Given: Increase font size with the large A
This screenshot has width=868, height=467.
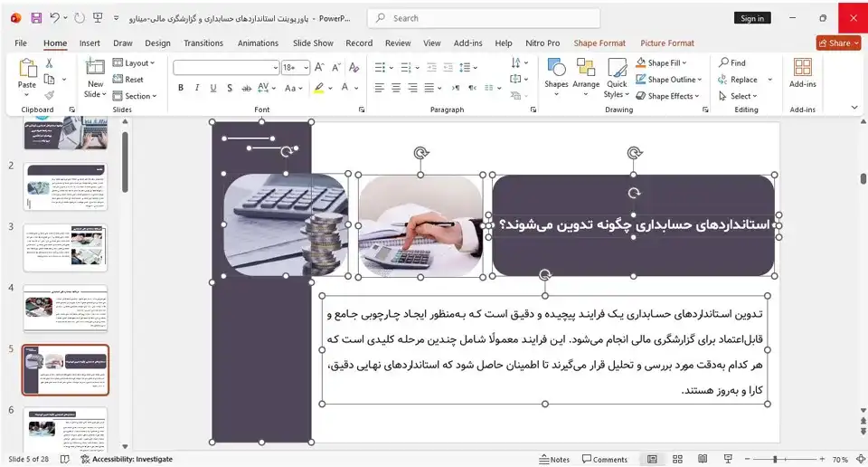Looking at the screenshot, I should 319,68.
